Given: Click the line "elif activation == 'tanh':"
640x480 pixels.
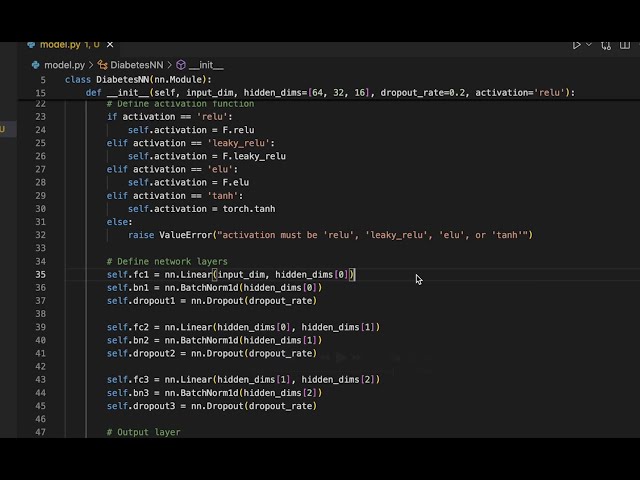Looking at the screenshot, I should (175, 196).
